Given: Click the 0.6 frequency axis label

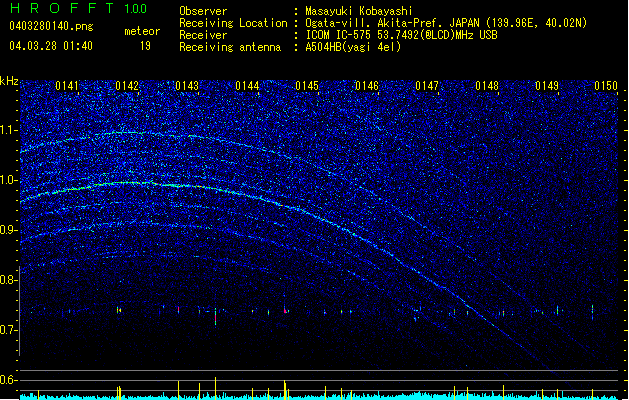Looking at the screenshot, I should (8, 380).
